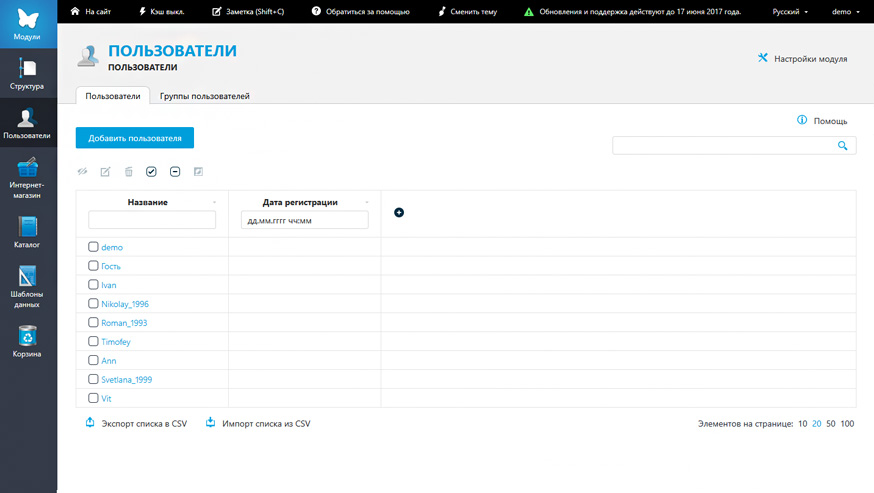Check the Timofey user checkbox
Viewport: 874px width, 493px height.
pos(93,341)
